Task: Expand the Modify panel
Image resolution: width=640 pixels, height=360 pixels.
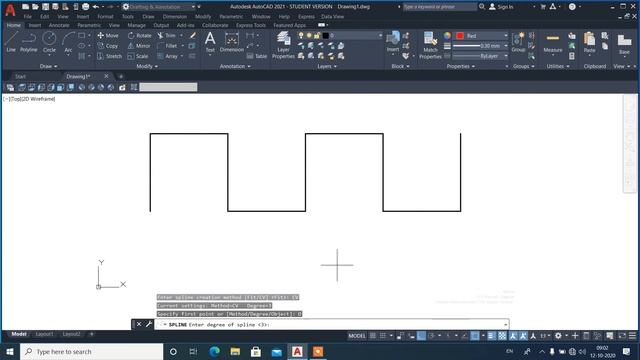Action: 147,66
